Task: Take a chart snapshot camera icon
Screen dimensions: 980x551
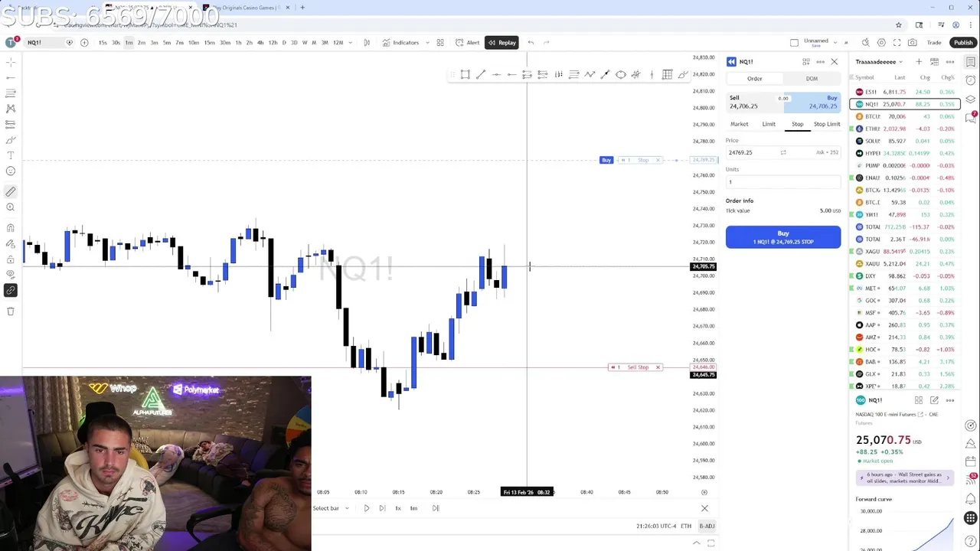Action: pos(913,43)
